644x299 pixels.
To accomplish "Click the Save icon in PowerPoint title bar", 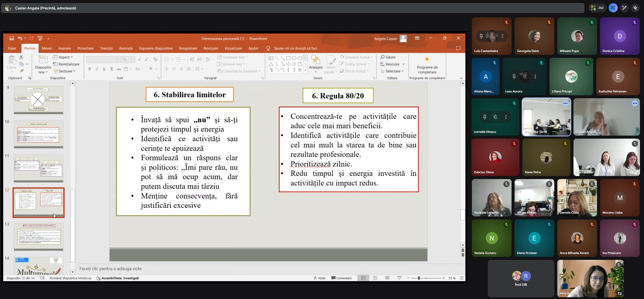I will [x=11, y=38].
